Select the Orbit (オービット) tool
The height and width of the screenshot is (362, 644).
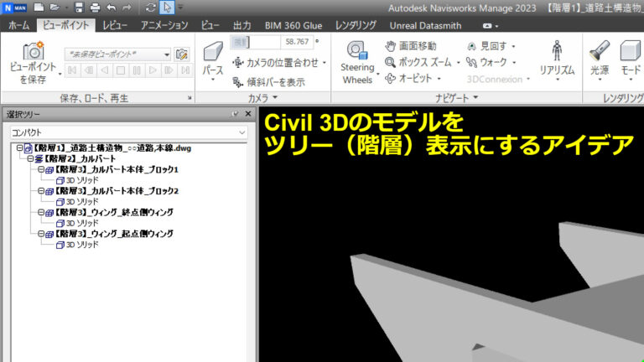click(408, 79)
